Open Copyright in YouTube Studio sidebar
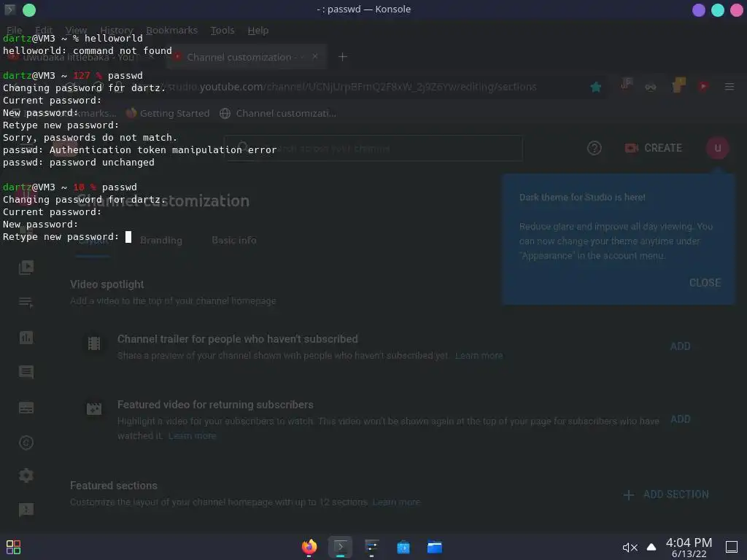 click(26, 443)
